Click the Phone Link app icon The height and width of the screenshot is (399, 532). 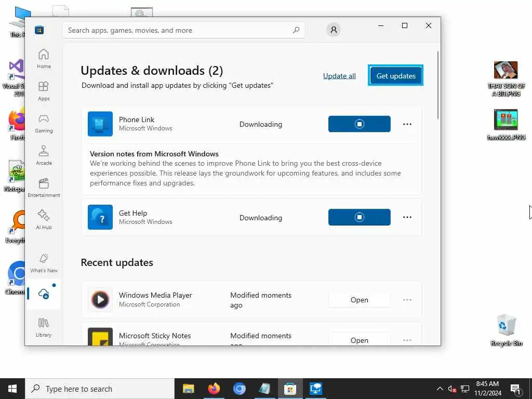[100, 124]
